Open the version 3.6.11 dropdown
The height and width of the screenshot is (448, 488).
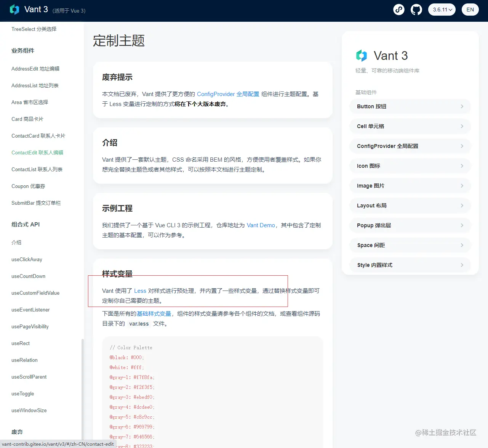click(442, 10)
